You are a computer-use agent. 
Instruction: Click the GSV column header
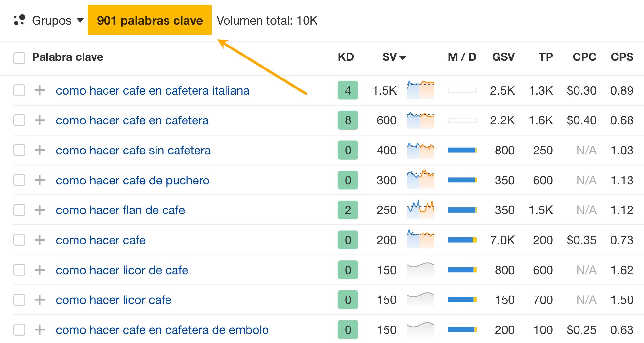tap(503, 57)
